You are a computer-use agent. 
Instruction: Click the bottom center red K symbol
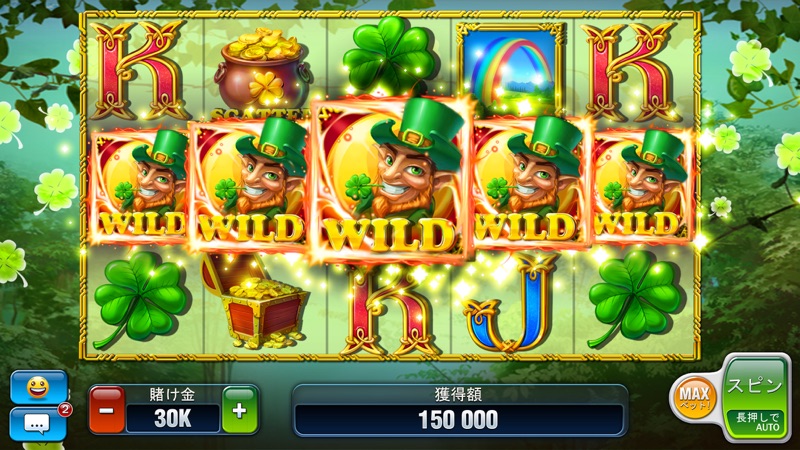click(391, 312)
